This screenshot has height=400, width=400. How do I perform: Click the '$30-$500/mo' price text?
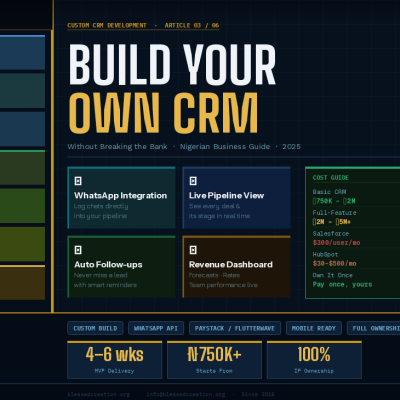334,264
